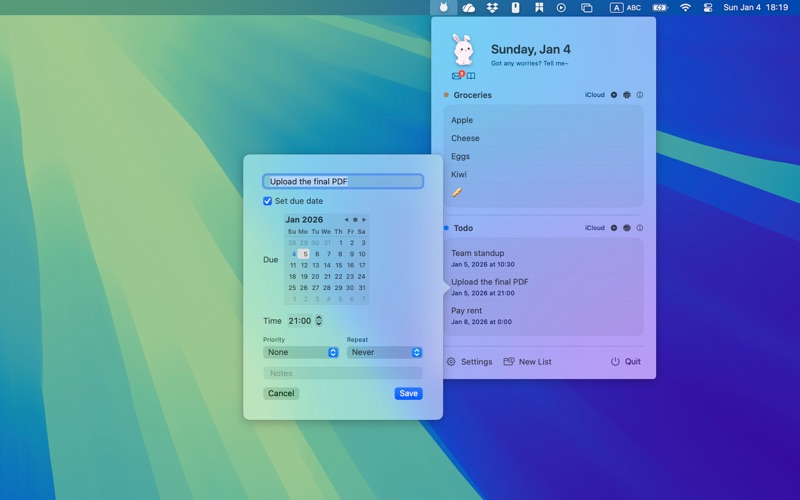Open the book icon under the bunny
The image size is (800, 500).
coord(470,76)
